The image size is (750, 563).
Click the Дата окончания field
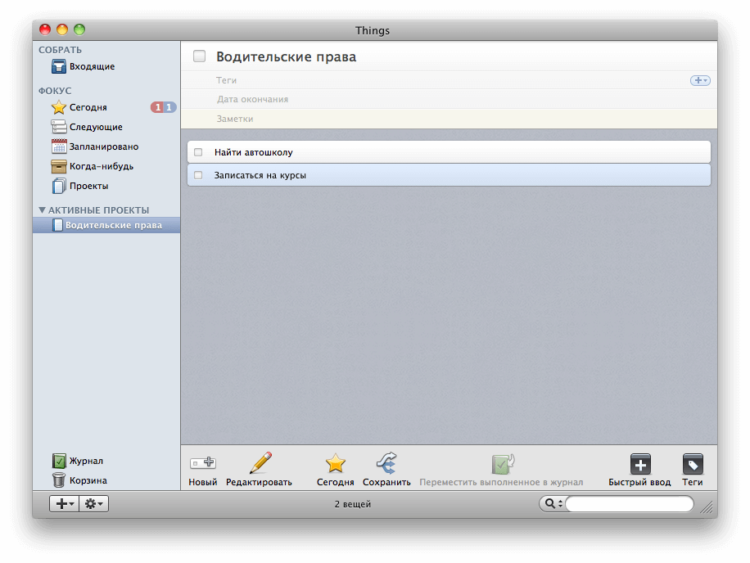pos(449,99)
